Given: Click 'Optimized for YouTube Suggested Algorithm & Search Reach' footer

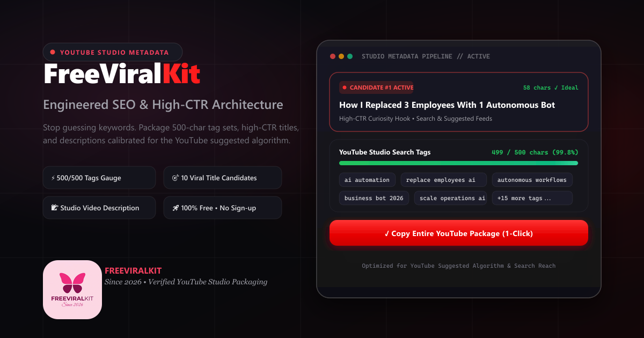Looking at the screenshot, I should 459,266.
